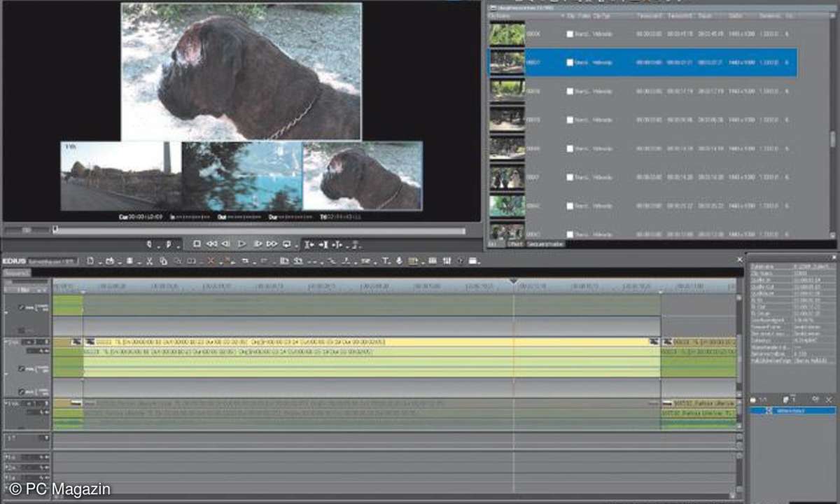The width and height of the screenshot is (840, 504).
Task: Stop playback with the square Stop button
Action: pyautogui.click(x=197, y=244)
